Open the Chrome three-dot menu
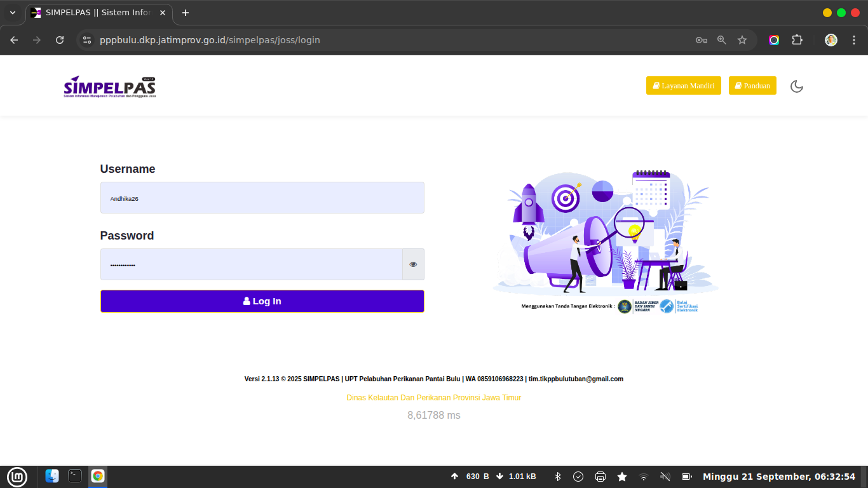The width and height of the screenshot is (868, 488). click(x=853, y=40)
